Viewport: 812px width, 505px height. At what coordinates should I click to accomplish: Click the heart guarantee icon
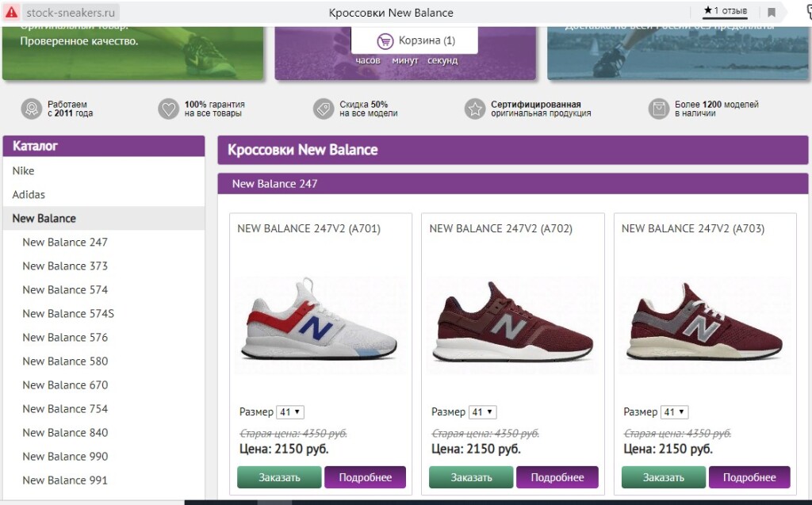pos(168,109)
